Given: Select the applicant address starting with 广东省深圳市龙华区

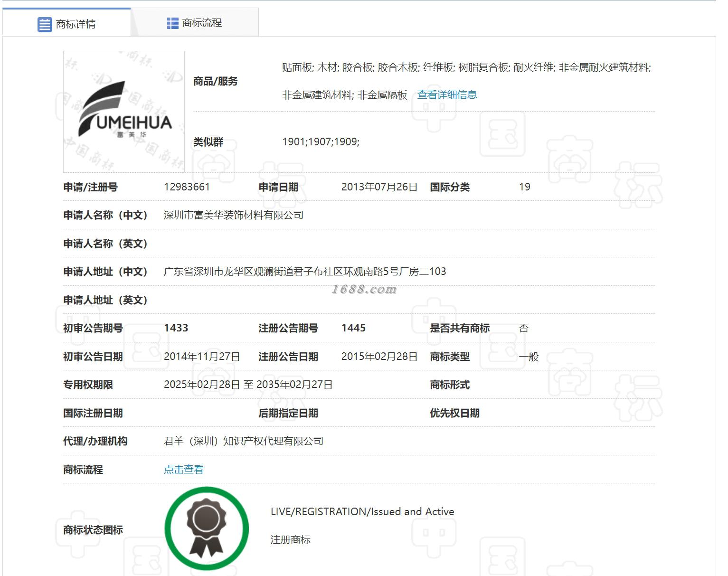Looking at the screenshot, I should (305, 272).
